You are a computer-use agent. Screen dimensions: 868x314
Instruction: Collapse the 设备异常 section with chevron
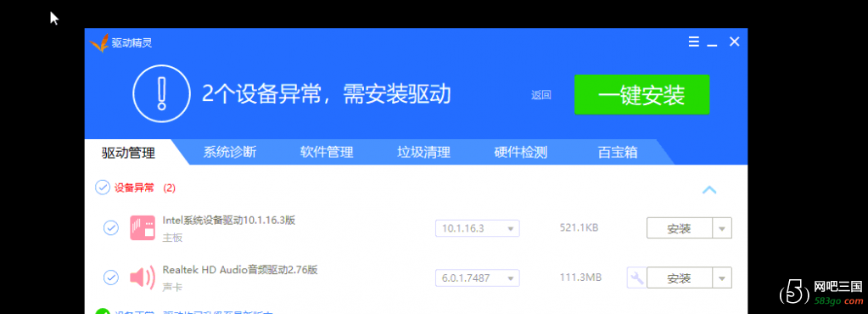click(x=709, y=190)
